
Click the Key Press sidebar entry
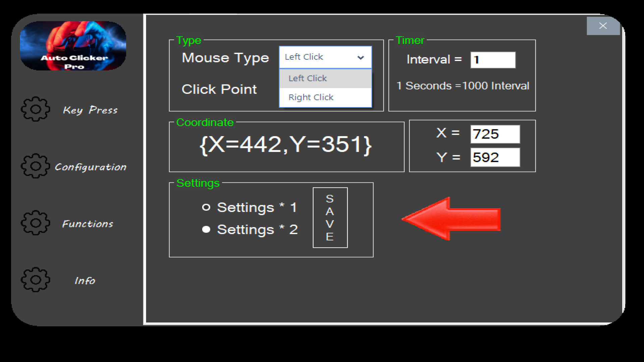(x=91, y=110)
